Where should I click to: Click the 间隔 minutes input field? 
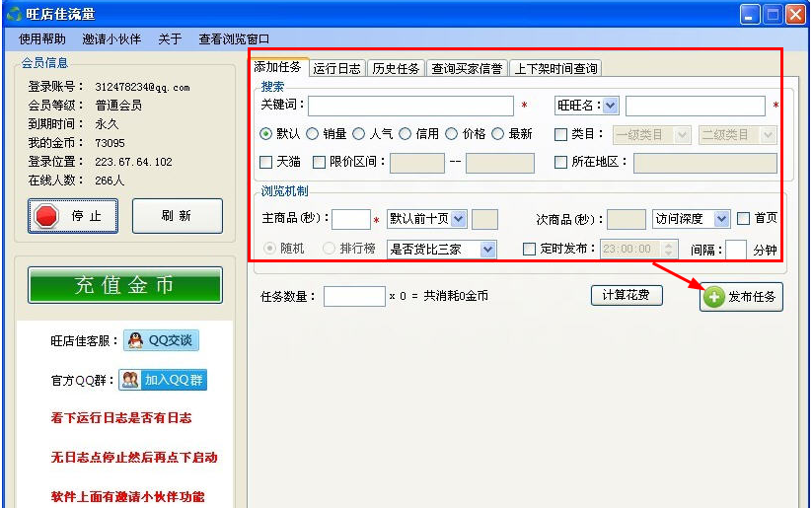736,250
